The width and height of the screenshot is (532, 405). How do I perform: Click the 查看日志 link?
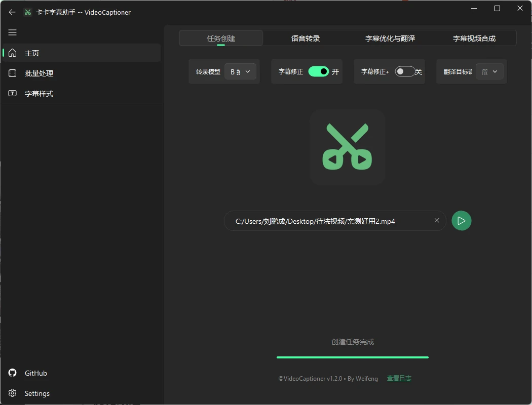tap(399, 378)
